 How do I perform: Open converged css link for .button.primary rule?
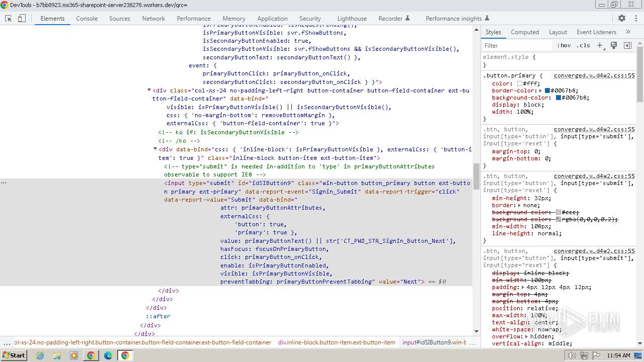pos(594,75)
